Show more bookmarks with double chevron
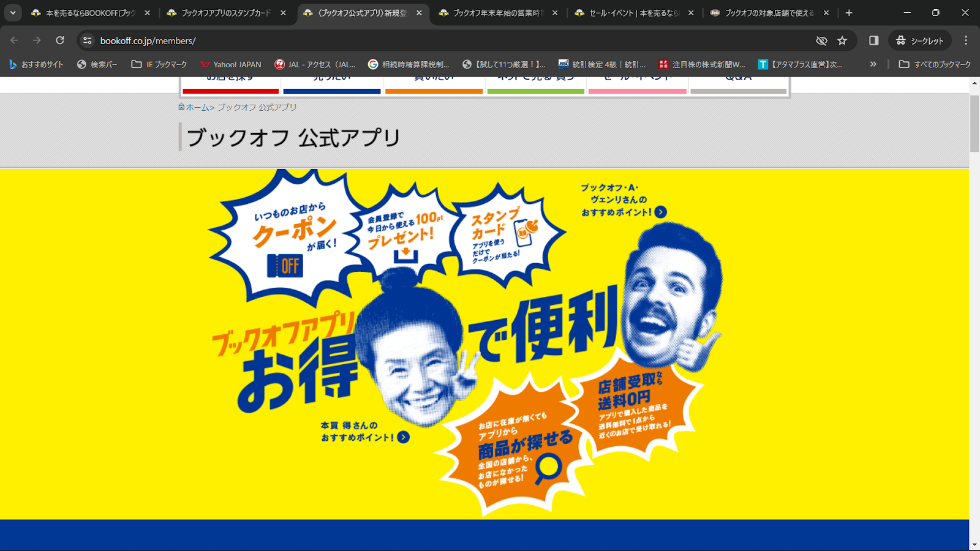 coord(873,64)
